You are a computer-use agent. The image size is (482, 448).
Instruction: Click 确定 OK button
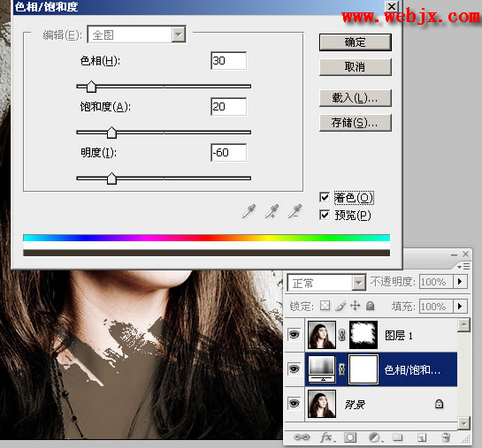356,42
